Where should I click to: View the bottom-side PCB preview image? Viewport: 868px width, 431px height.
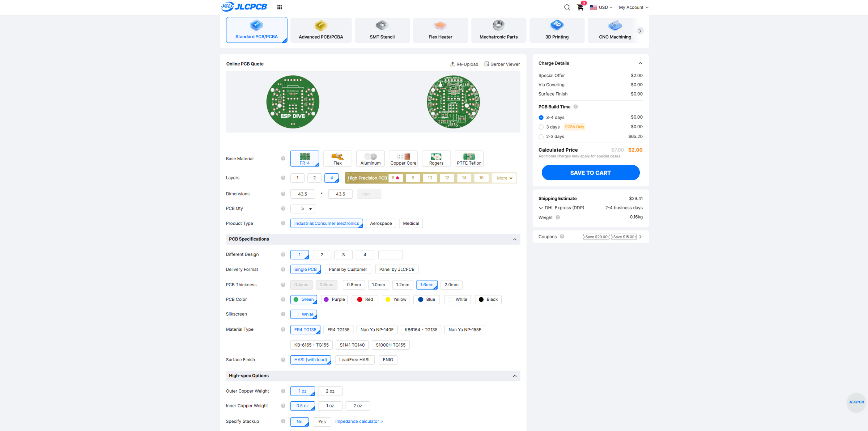point(453,102)
